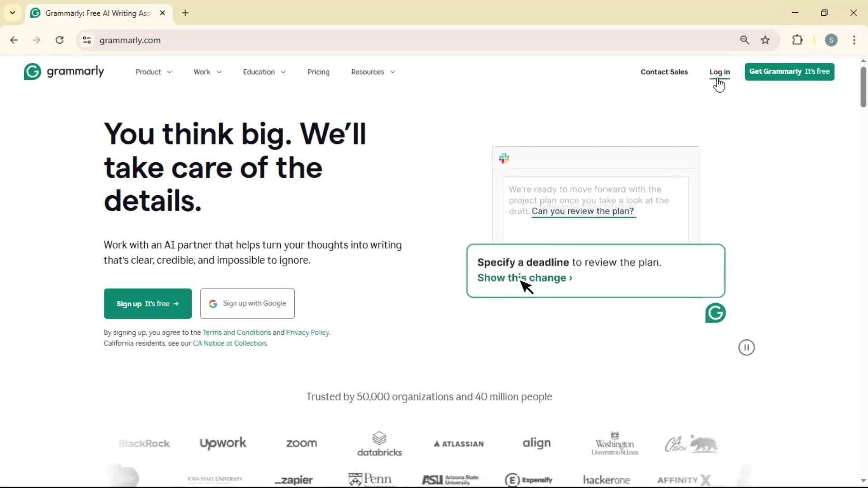The width and height of the screenshot is (868, 488).
Task: Open the Privacy Policy link
Action: 307,333
